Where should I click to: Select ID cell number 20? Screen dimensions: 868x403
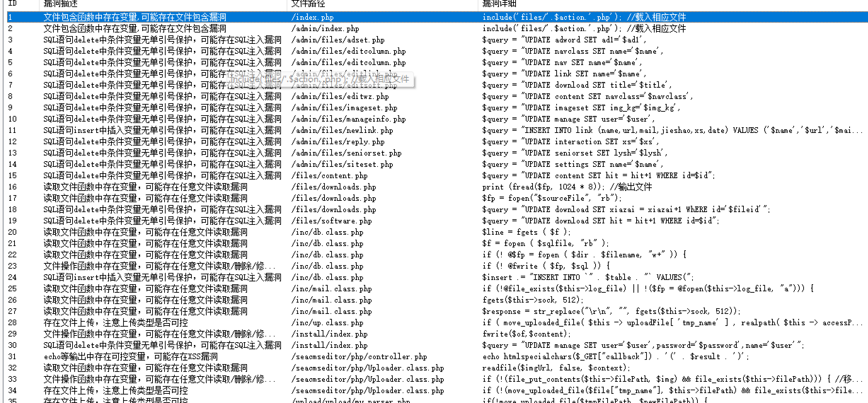click(12, 232)
